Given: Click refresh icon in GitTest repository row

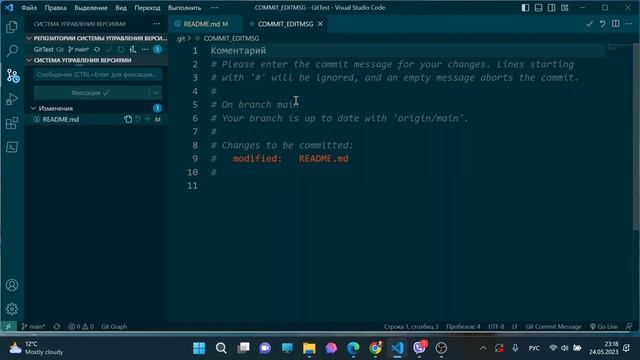Looking at the screenshot, I should click(x=121, y=49).
